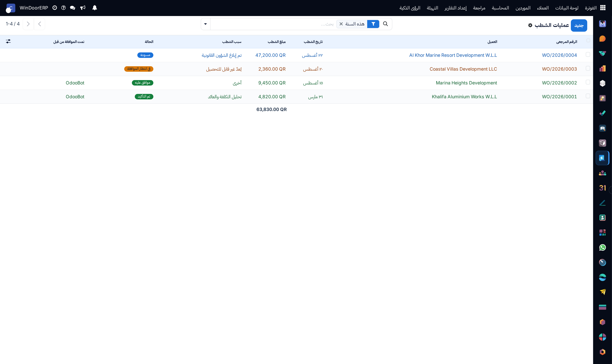This screenshot has width=612, height=364.
Task: Open the Dashboards tiles sidebar app
Action: point(602,233)
